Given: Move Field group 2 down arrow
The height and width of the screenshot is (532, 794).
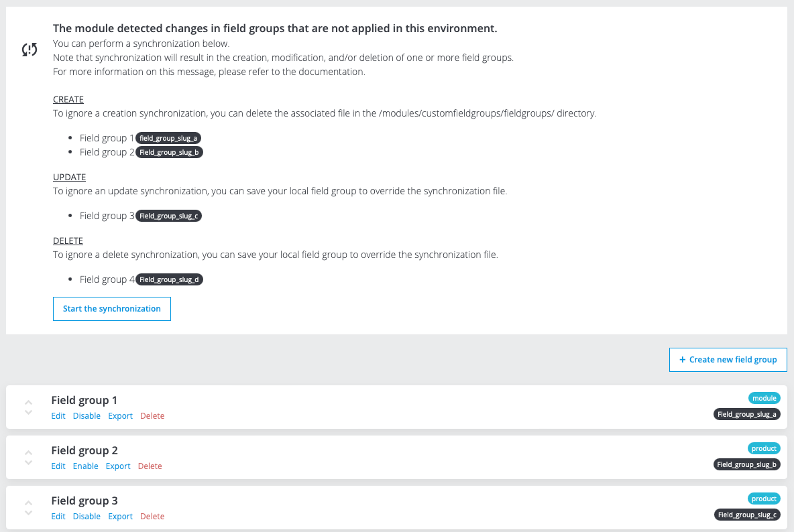Looking at the screenshot, I should (28, 462).
